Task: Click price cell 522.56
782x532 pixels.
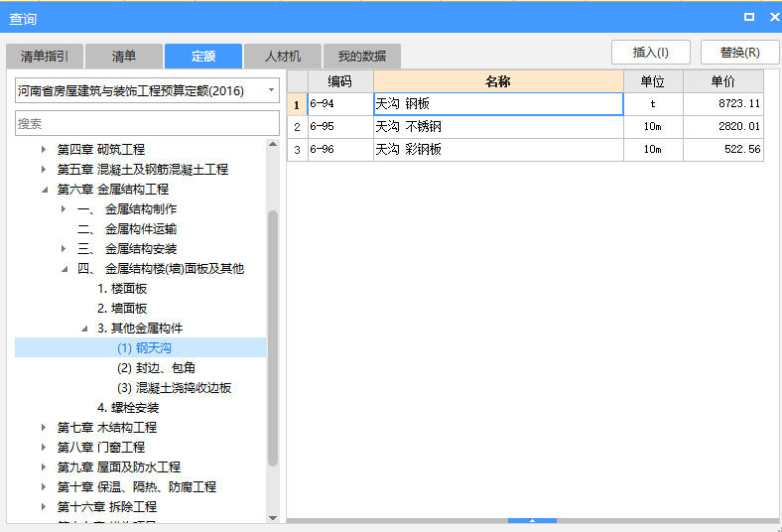Action: (723, 150)
